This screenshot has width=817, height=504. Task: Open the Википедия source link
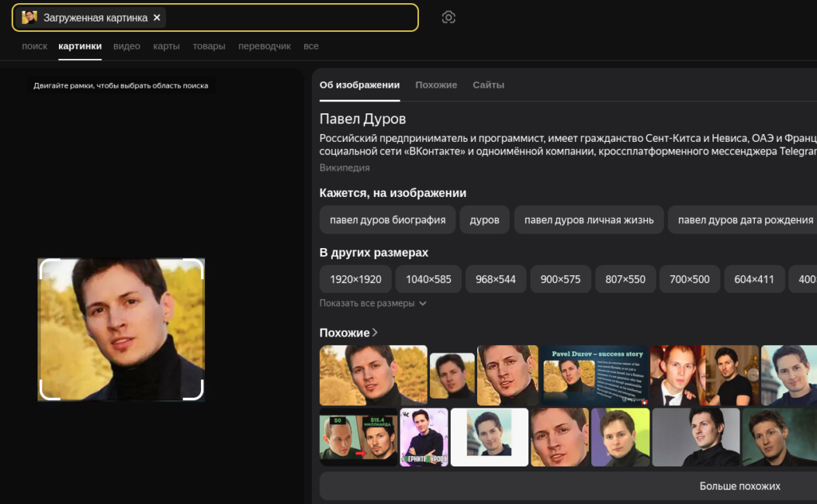click(x=344, y=167)
